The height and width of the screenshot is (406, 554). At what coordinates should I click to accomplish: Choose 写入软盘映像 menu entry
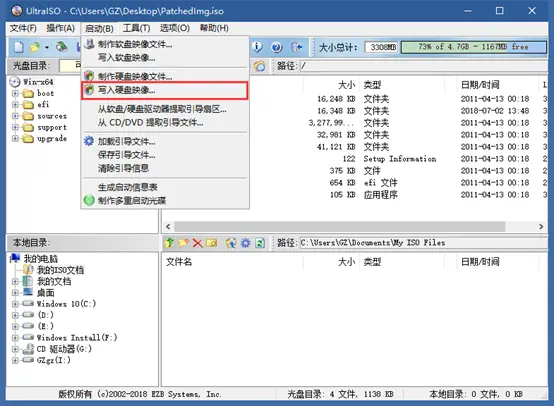tap(165, 58)
